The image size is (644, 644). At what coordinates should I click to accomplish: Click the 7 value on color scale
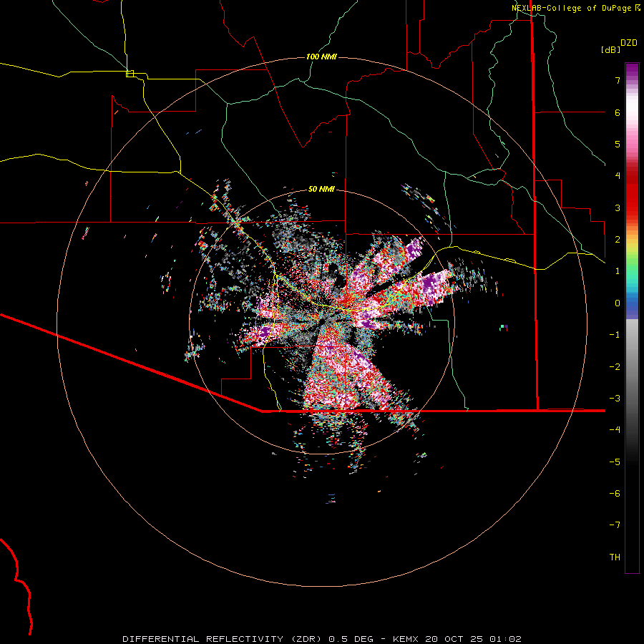point(618,80)
